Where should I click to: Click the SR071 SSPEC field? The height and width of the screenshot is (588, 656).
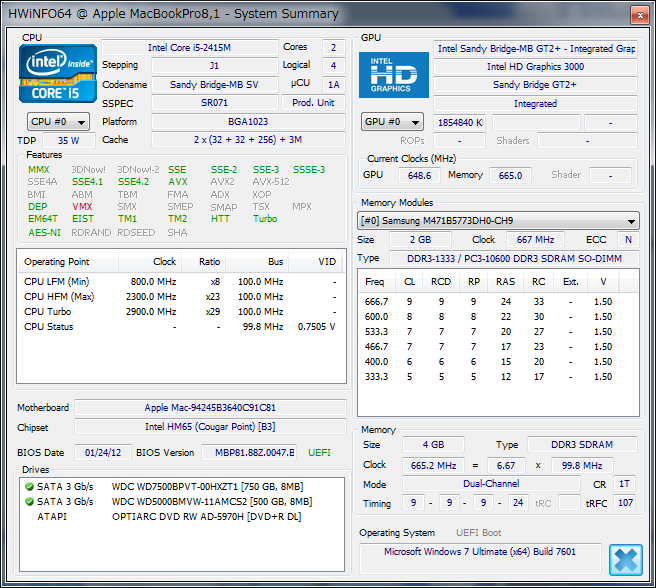pos(215,103)
